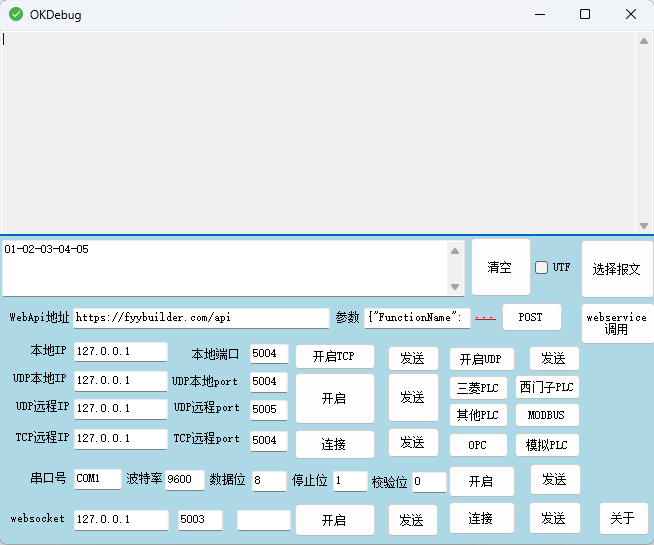Click 发送 next to websocket 开启
Screen dimensions: 654x545
coord(413,520)
